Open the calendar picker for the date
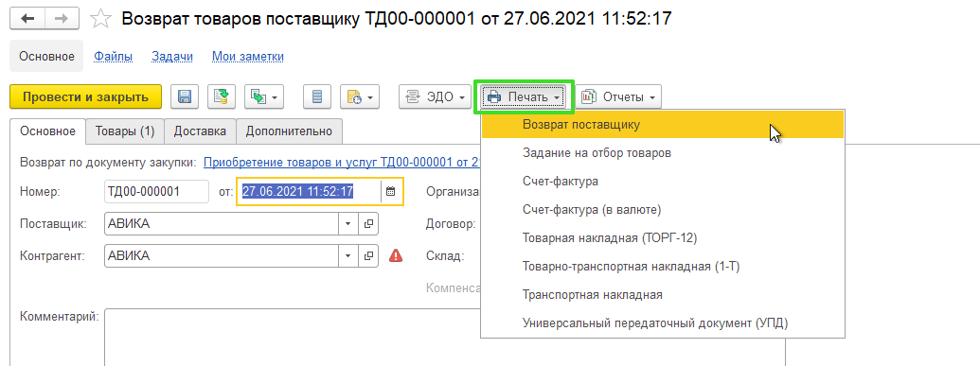 click(391, 192)
